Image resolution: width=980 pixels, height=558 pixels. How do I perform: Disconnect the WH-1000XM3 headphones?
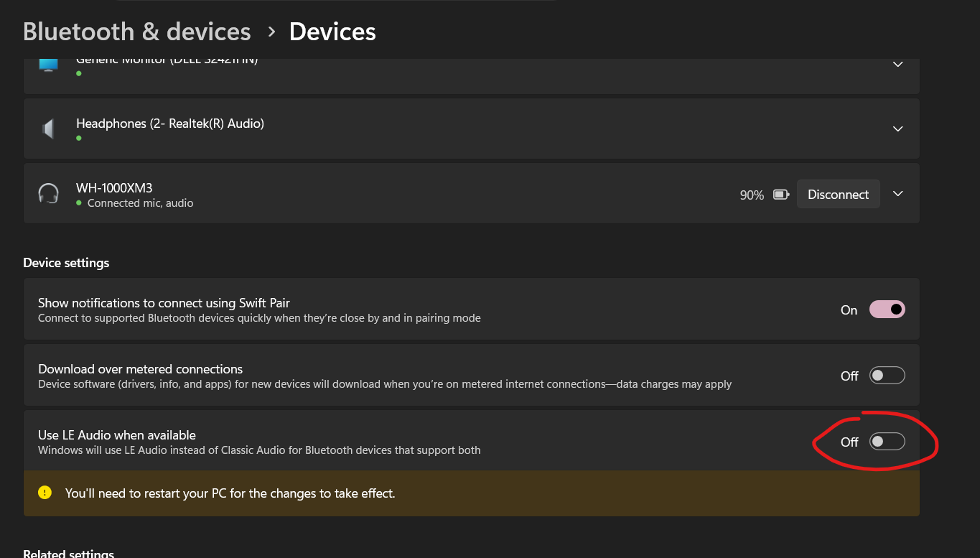(838, 194)
